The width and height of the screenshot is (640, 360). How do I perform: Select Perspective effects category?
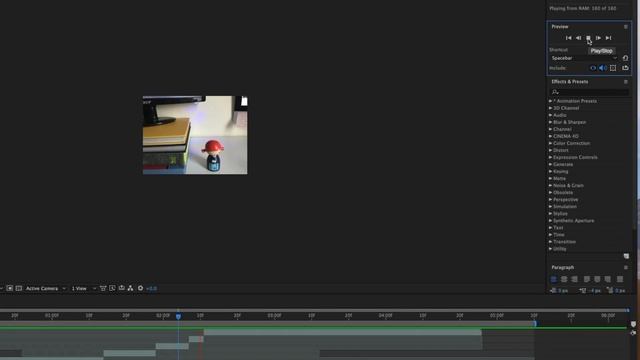(x=565, y=200)
